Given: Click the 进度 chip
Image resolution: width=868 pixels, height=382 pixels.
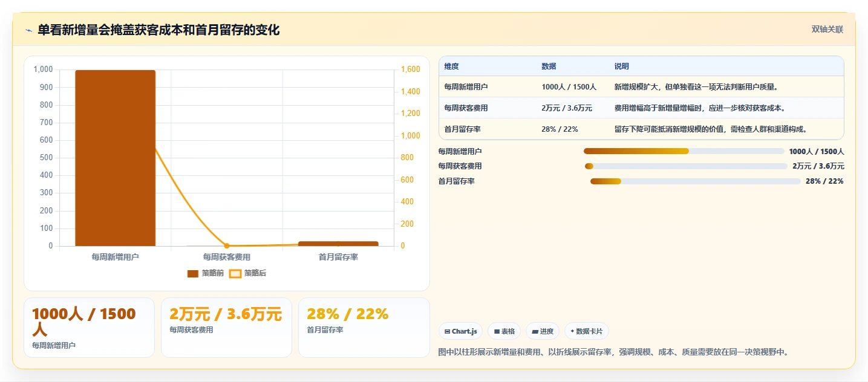Looking at the screenshot, I should point(542,331).
